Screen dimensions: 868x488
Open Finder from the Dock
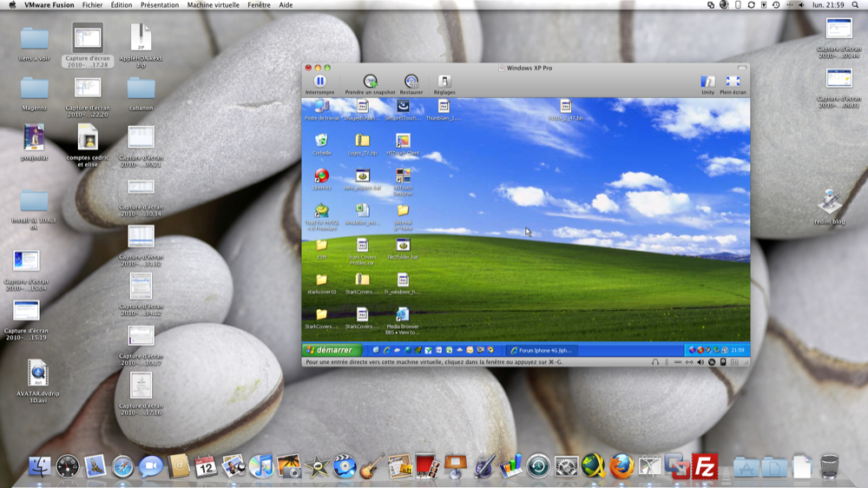[x=40, y=466]
